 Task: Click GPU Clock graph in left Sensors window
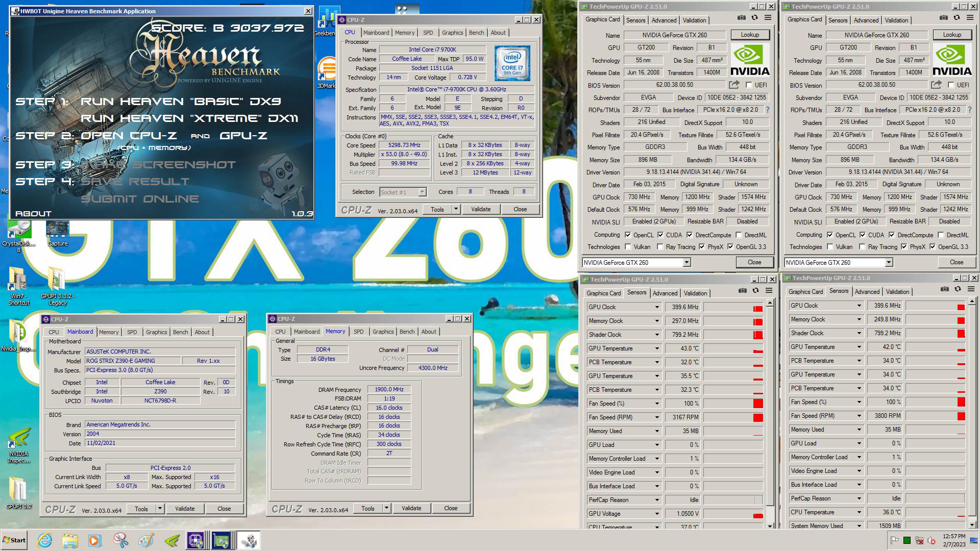pos(732,307)
